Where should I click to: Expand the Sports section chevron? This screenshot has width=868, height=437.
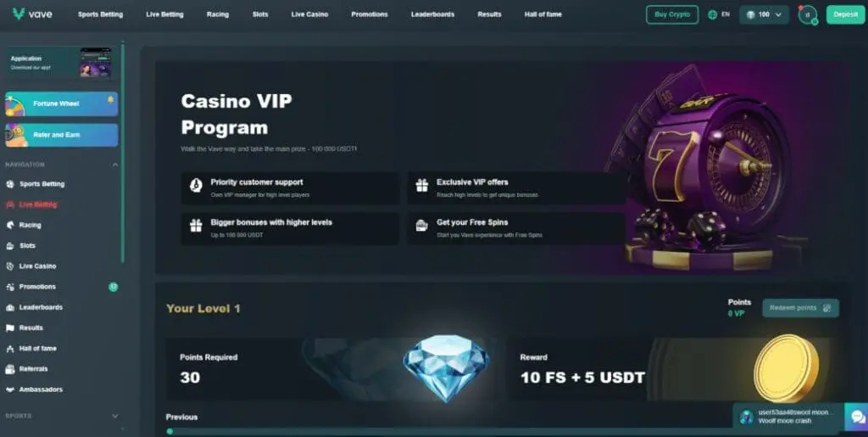pos(114,416)
